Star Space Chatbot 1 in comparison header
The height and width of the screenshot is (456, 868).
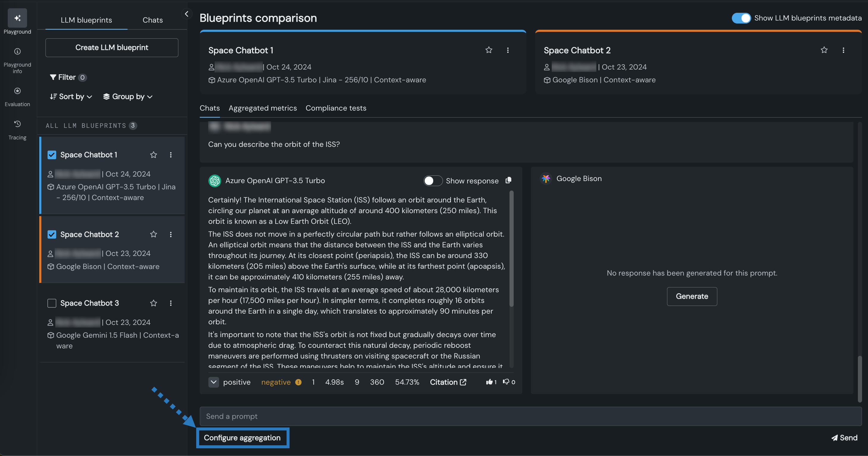489,50
